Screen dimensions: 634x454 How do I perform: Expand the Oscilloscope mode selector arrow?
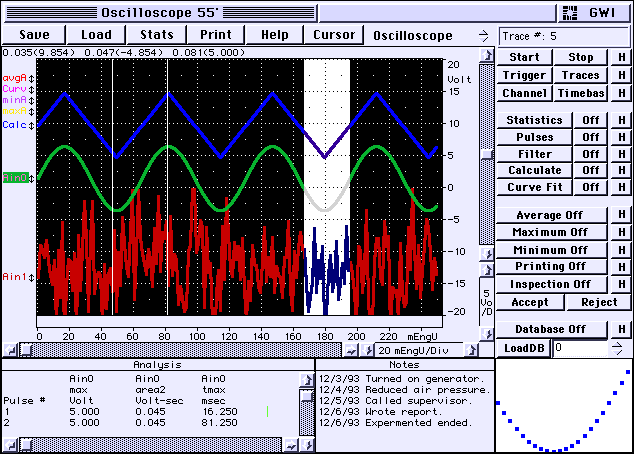click(x=485, y=35)
